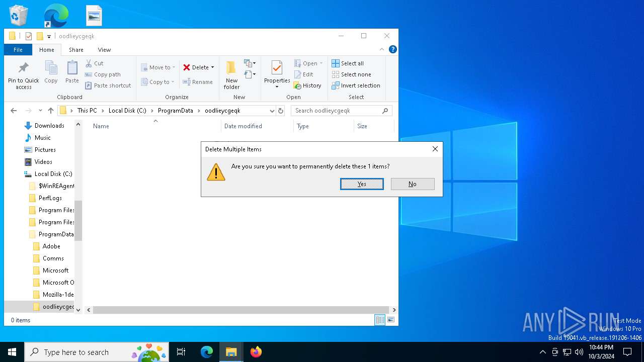Click the Properties checkmark icon
The width and height of the screenshot is (644, 362).
point(277,68)
